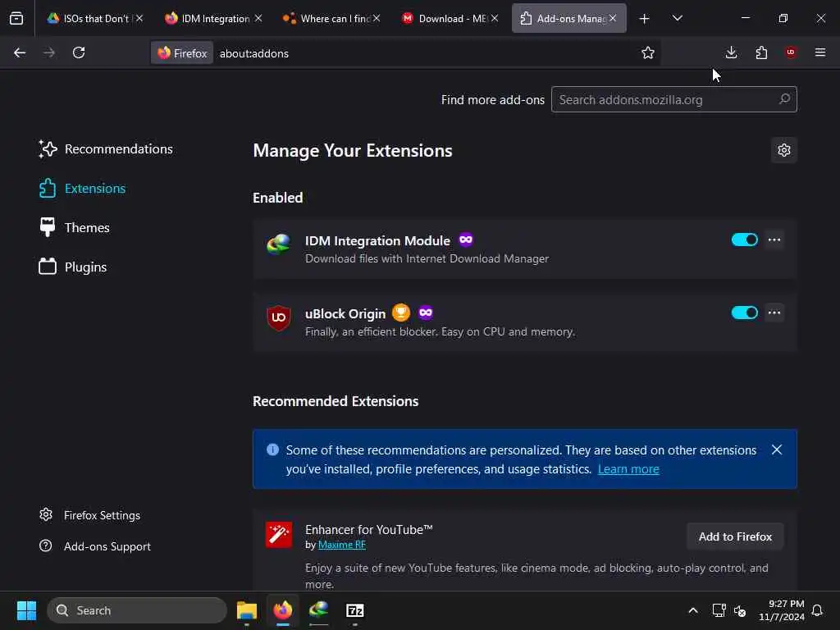Close the IDM Integration tab
The width and height of the screenshot is (840, 630).
[258, 18]
